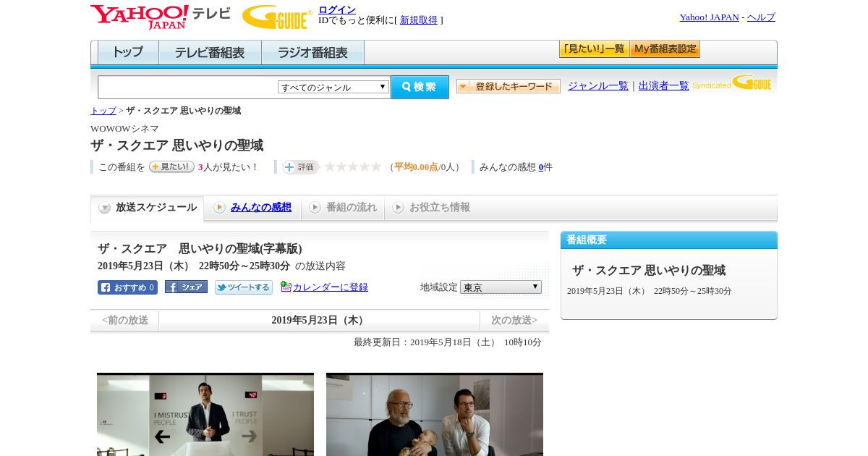Open the 「見たい!」一覧 button
The height and width of the screenshot is (456, 868).
pos(594,49)
